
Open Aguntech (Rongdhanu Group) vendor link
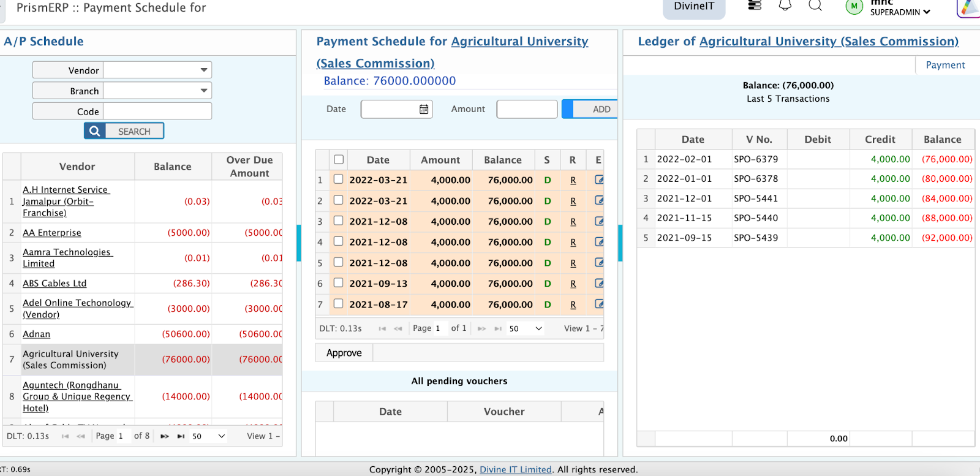point(78,396)
